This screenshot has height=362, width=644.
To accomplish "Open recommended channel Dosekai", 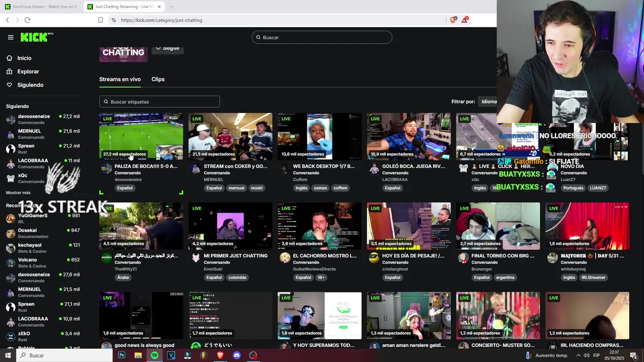I will 43,233.
